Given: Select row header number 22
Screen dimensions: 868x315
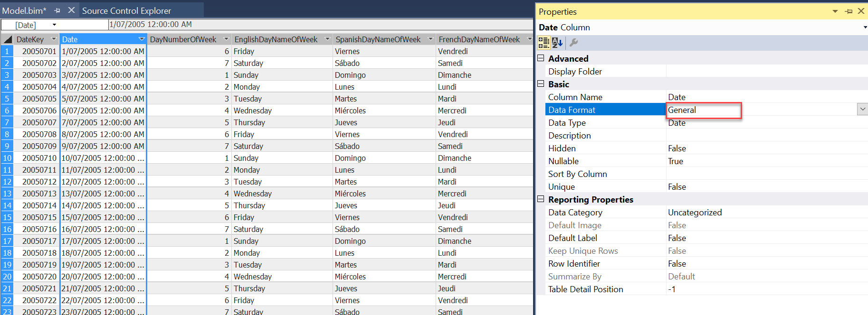Looking at the screenshot, I should [7, 300].
